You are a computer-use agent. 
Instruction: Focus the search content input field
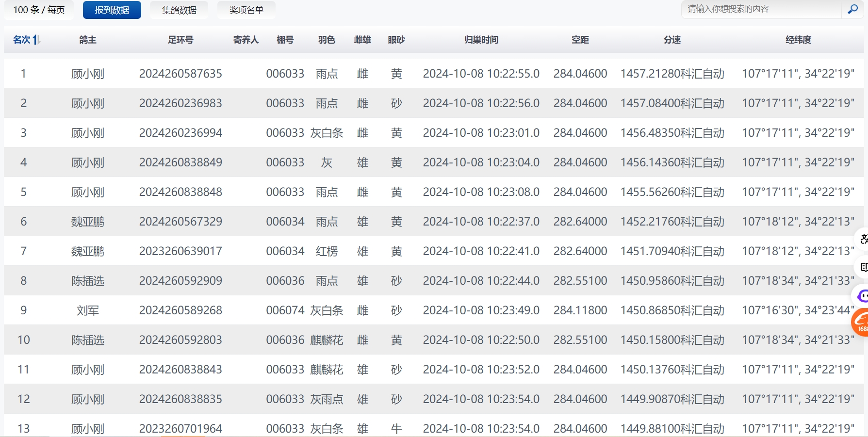click(762, 9)
